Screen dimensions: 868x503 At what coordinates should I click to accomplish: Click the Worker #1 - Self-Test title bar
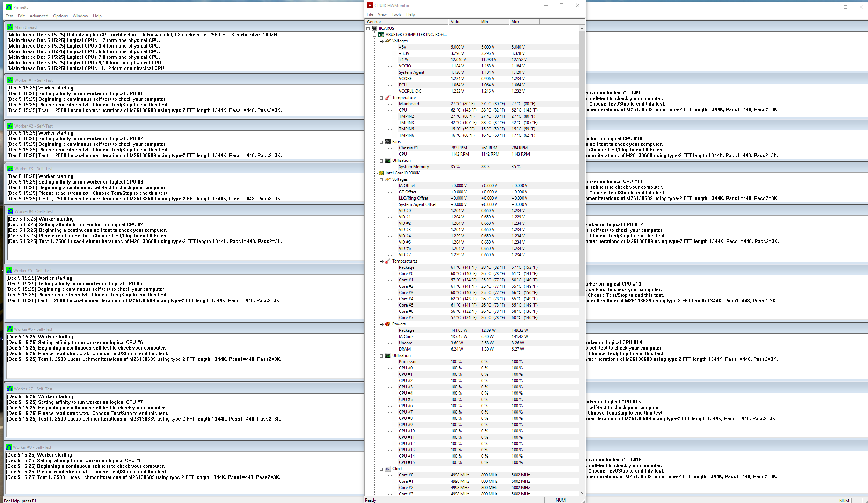(x=184, y=80)
